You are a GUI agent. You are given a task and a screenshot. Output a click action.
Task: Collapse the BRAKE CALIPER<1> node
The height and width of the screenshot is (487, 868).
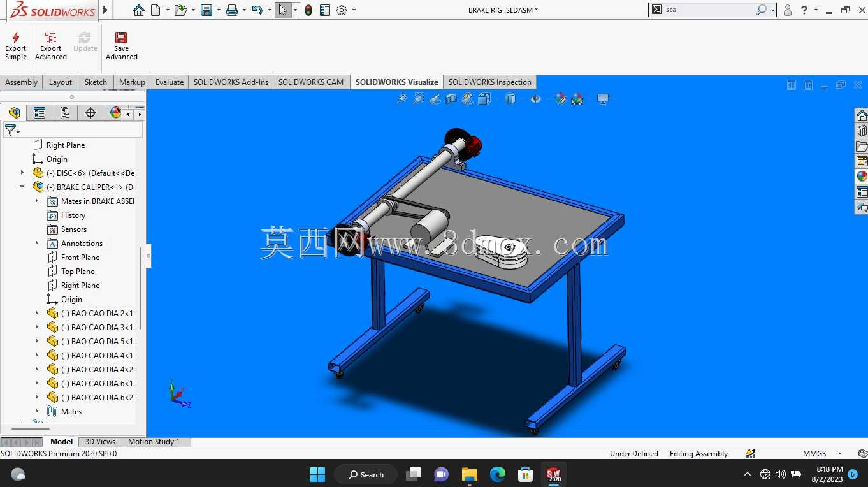pyautogui.click(x=22, y=187)
